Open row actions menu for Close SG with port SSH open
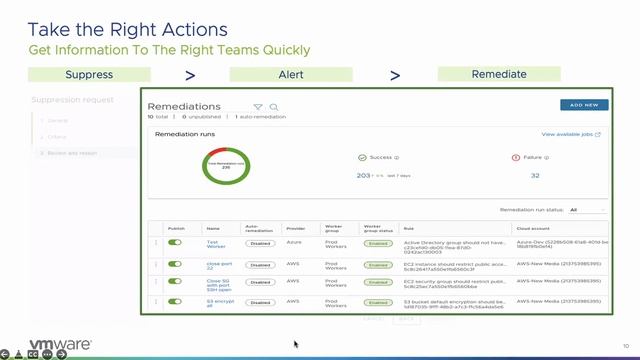Image resolution: width=640 pixels, height=360 pixels. coord(156,282)
